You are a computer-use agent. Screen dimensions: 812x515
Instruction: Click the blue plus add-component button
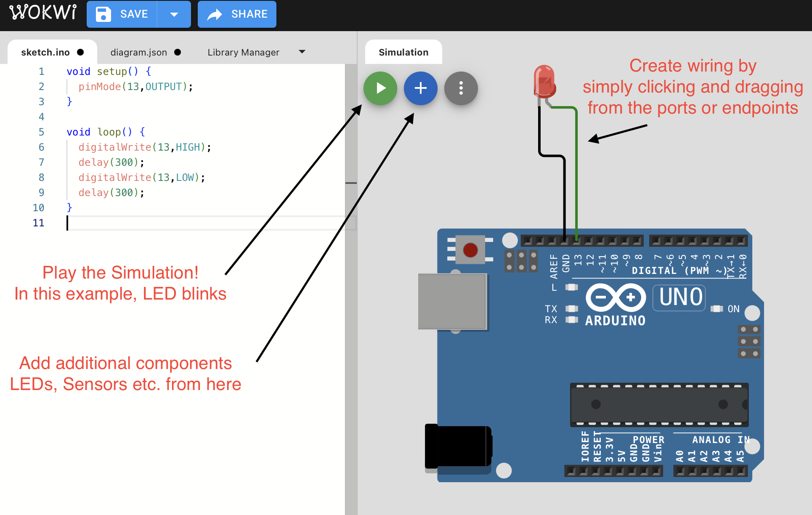tap(420, 88)
